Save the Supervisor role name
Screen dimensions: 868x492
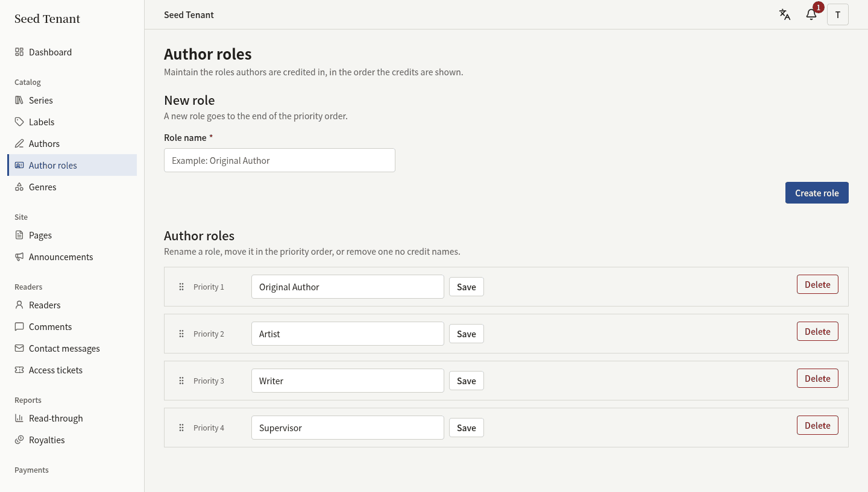pyautogui.click(x=467, y=428)
